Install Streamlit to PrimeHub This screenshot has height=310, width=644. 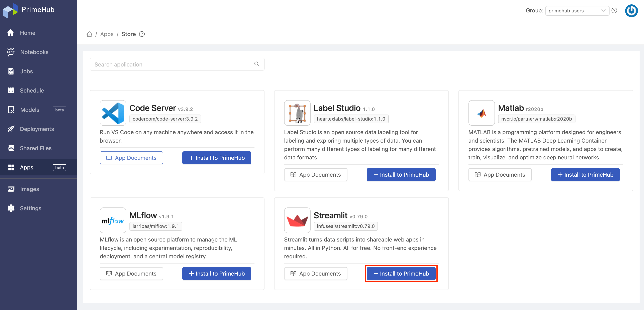coord(401,273)
